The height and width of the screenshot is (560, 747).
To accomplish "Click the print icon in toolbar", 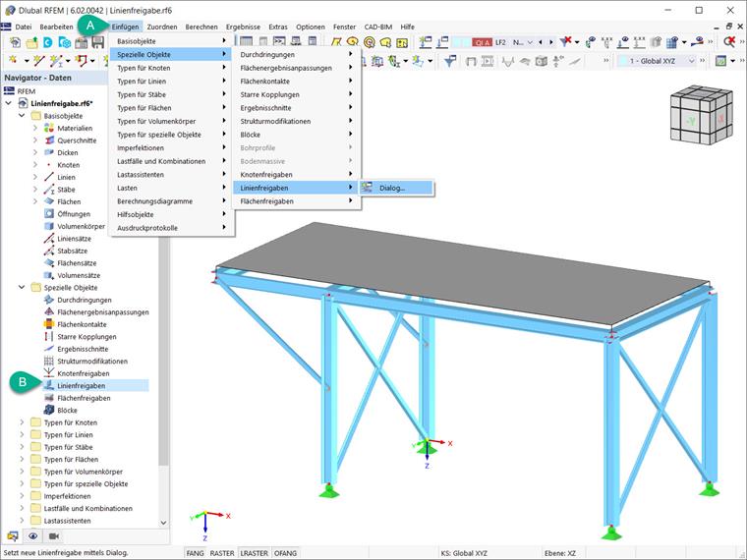I will click(x=82, y=42).
